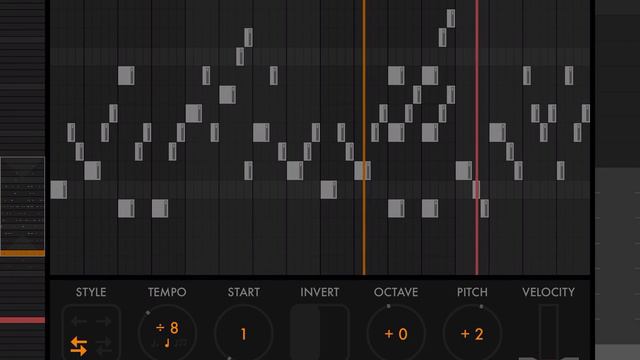Click the Velocity vertical slider
The width and height of the screenshot is (640, 360).
[x=549, y=332]
